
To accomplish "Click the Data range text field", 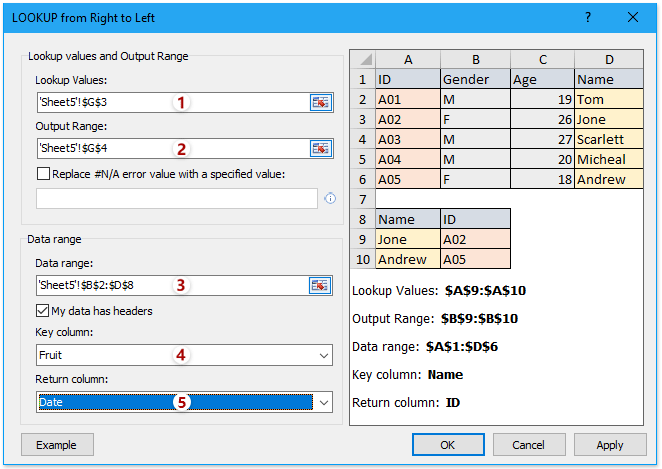I will 170,285.
